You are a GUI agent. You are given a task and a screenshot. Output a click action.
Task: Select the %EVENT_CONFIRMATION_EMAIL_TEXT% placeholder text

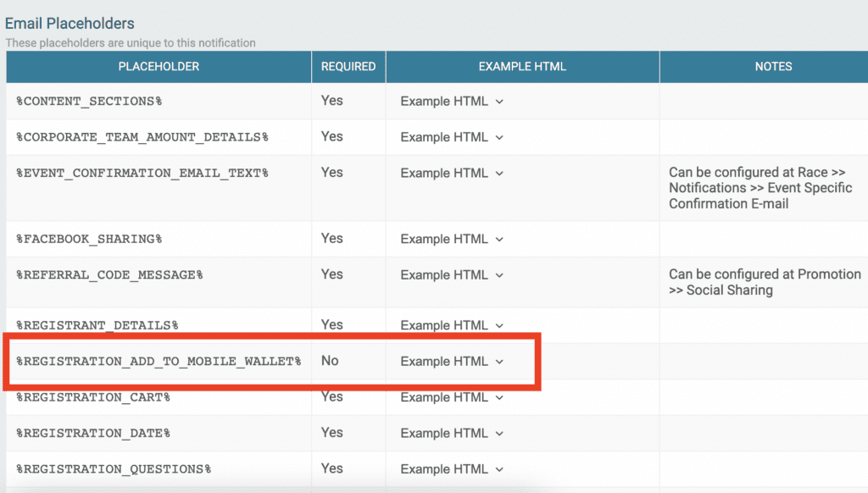click(x=142, y=173)
